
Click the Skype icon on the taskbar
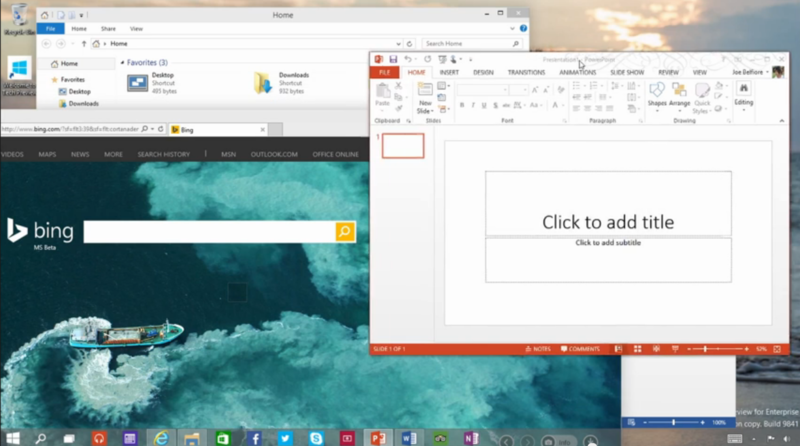click(316, 438)
